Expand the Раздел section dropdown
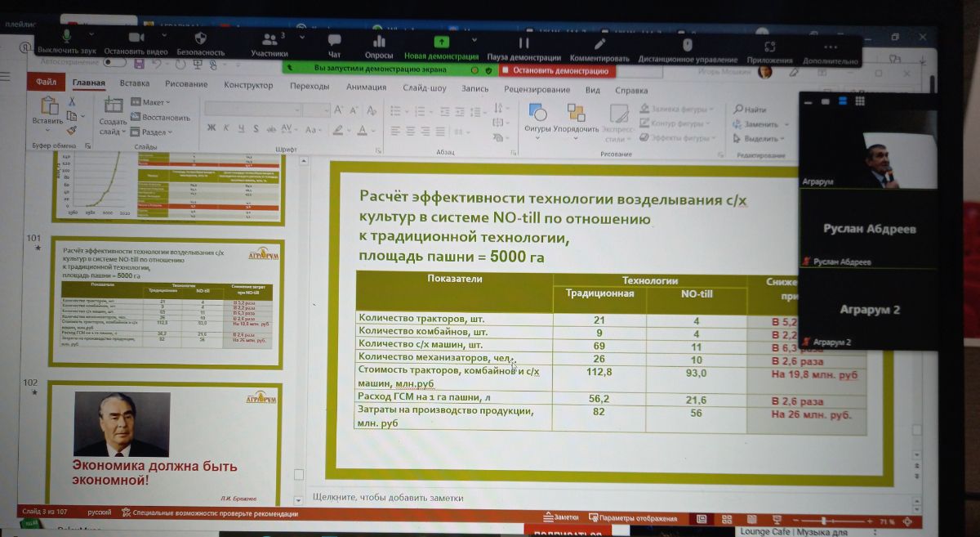This screenshot has height=537, width=980. coord(151,132)
